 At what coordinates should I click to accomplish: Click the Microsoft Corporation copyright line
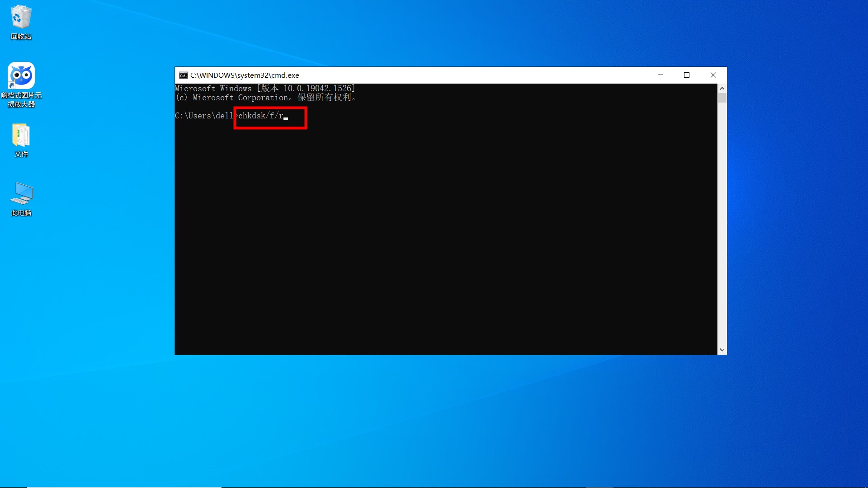265,98
